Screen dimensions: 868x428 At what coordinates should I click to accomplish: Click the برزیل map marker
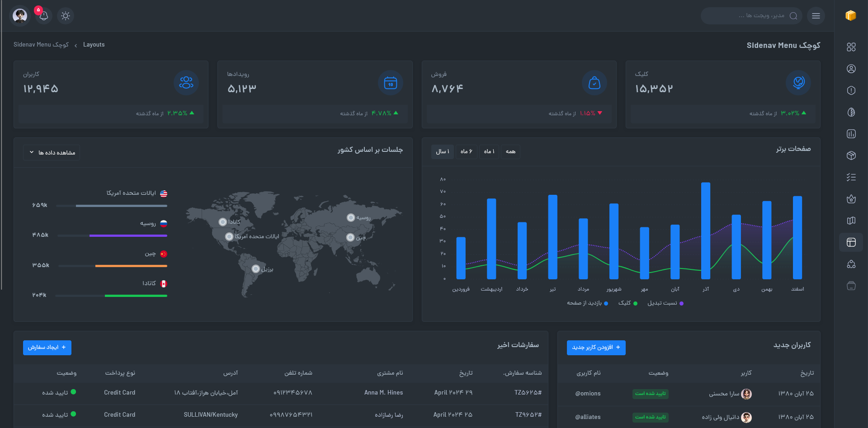click(256, 269)
